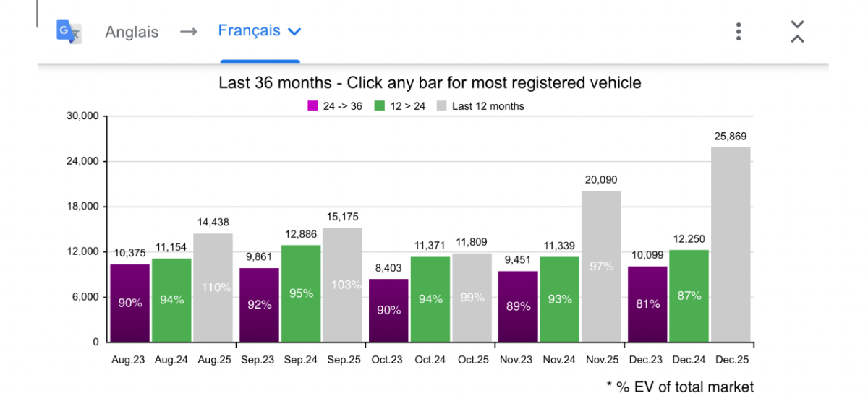Click the Sep.24 green bar with 12,886
Image resolution: width=868 pixels, height=401 pixels.
tap(301, 293)
